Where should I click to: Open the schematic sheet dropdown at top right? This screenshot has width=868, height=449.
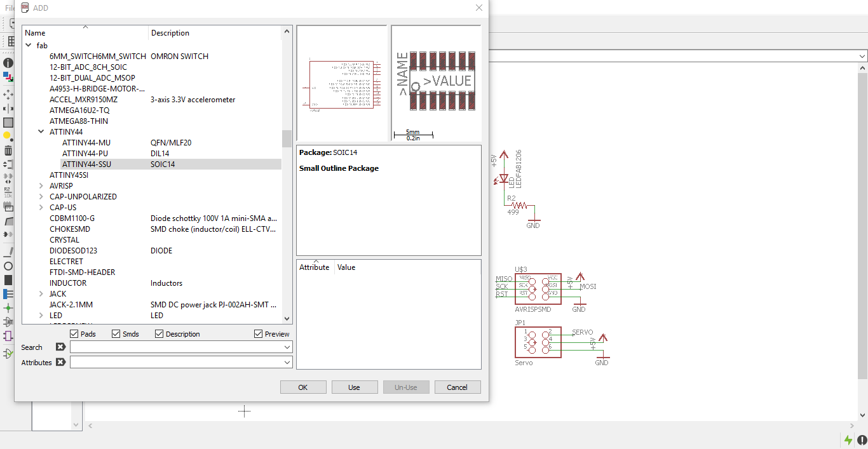[862, 57]
